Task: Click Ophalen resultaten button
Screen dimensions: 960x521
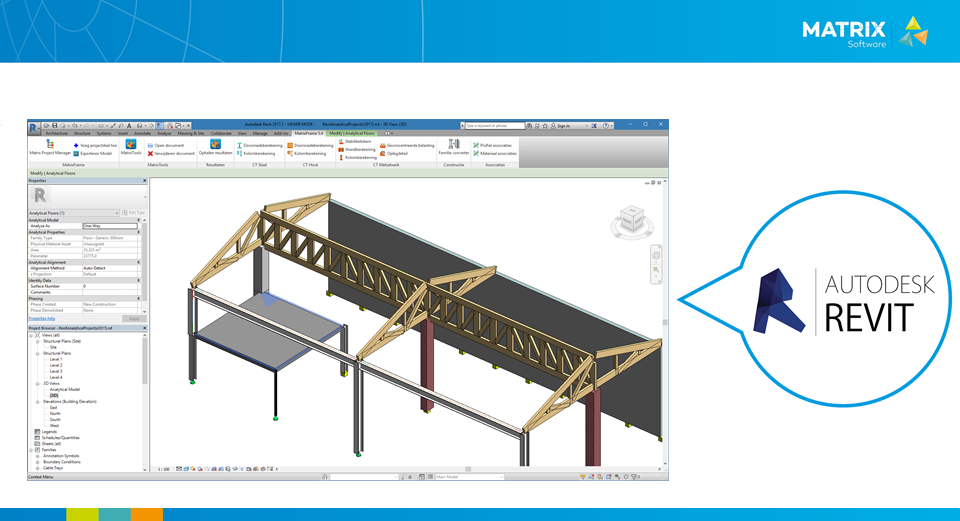Action: pyautogui.click(x=216, y=147)
